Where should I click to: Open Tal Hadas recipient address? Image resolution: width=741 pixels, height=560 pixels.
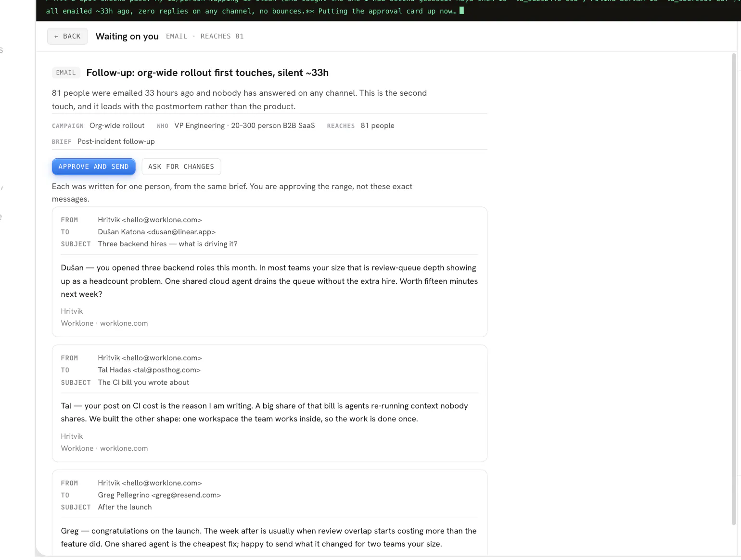(149, 370)
